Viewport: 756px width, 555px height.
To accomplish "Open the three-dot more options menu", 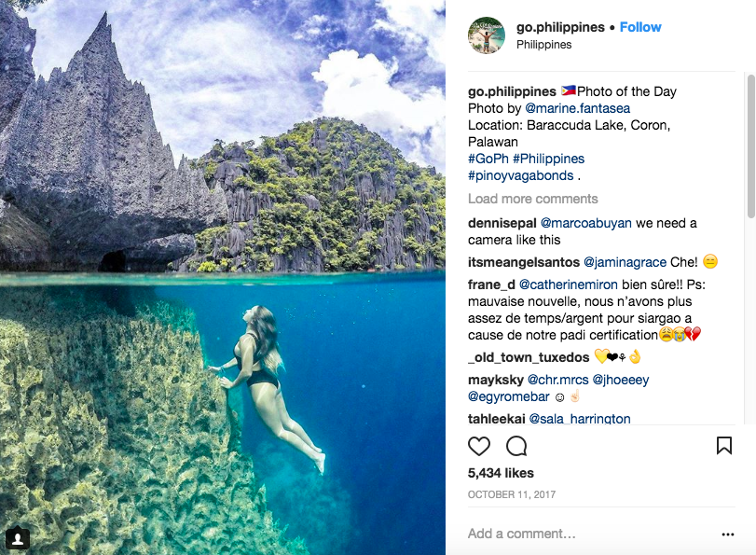I will [x=728, y=534].
